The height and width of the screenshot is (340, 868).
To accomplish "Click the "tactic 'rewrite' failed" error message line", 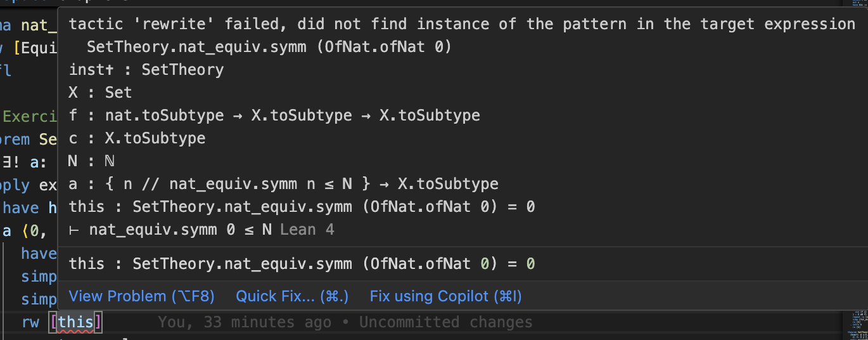I will coord(461,24).
